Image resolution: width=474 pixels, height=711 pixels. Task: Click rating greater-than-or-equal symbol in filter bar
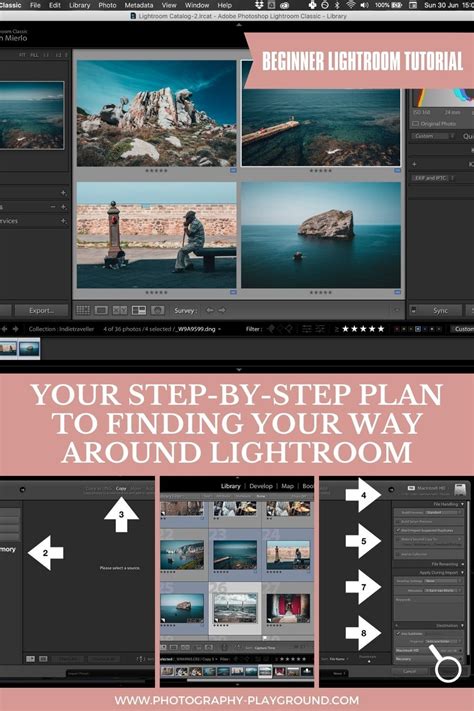(337, 329)
